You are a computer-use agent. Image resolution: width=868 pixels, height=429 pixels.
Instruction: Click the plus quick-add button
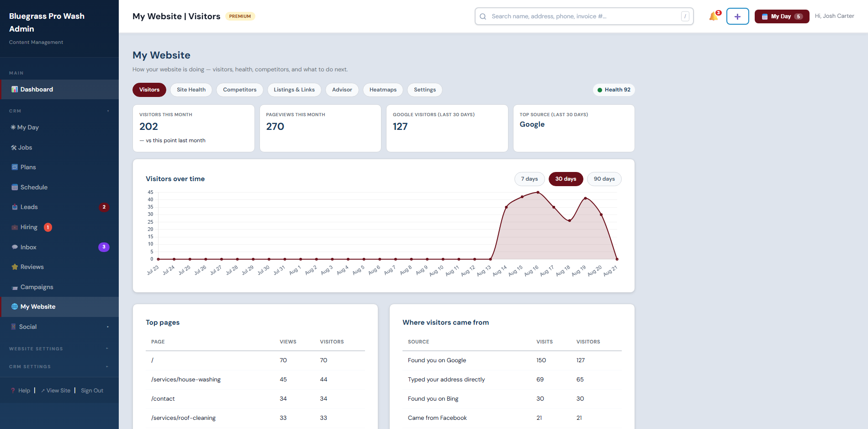coord(737,16)
